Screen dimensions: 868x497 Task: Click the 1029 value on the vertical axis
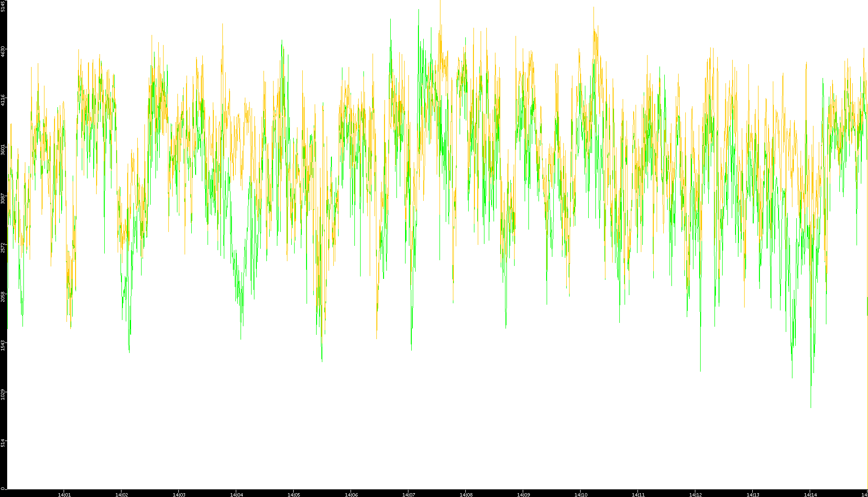3,395
